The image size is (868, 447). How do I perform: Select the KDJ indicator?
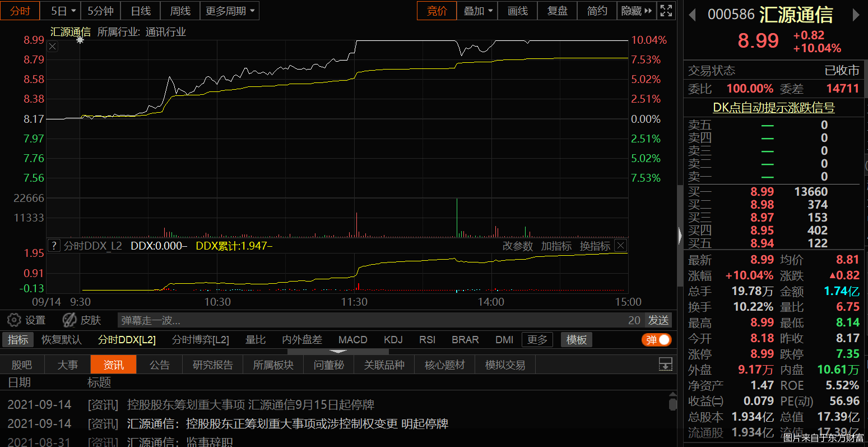click(x=393, y=340)
